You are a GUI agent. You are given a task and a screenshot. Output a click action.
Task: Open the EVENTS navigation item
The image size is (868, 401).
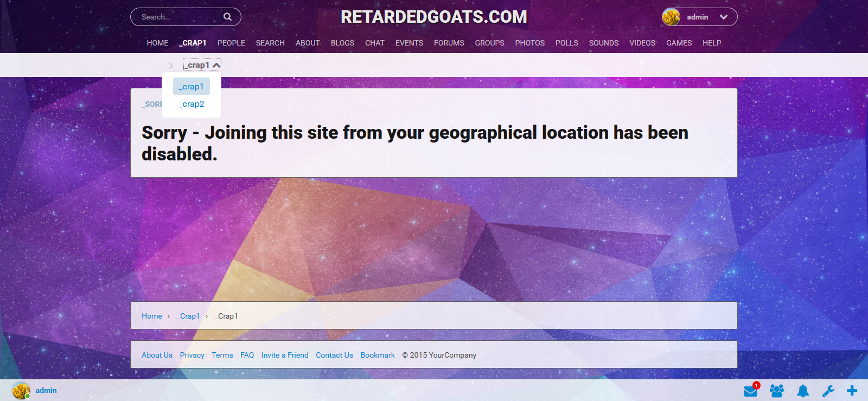pyautogui.click(x=409, y=43)
